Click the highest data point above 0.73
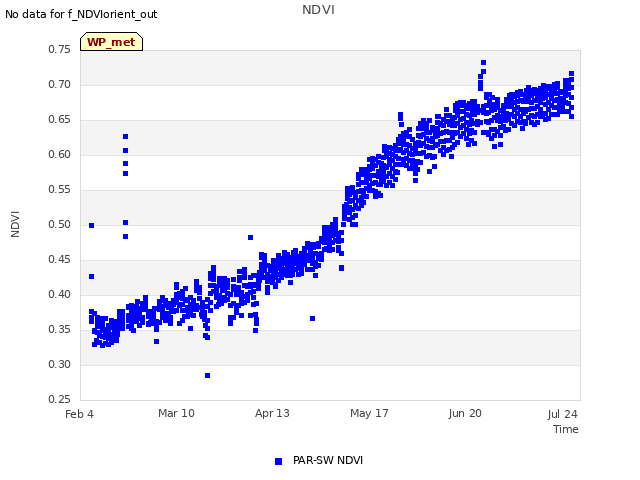The width and height of the screenshot is (640, 480). coord(483,62)
